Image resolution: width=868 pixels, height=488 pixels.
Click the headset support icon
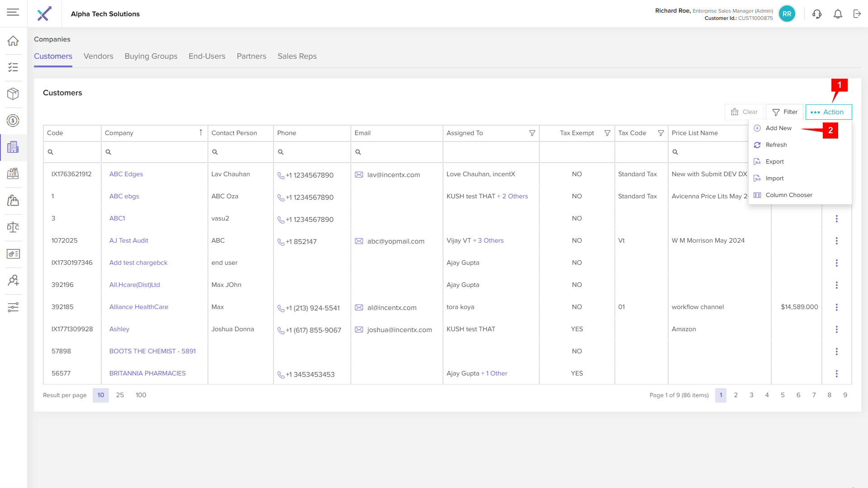click(x=817, y=14)
